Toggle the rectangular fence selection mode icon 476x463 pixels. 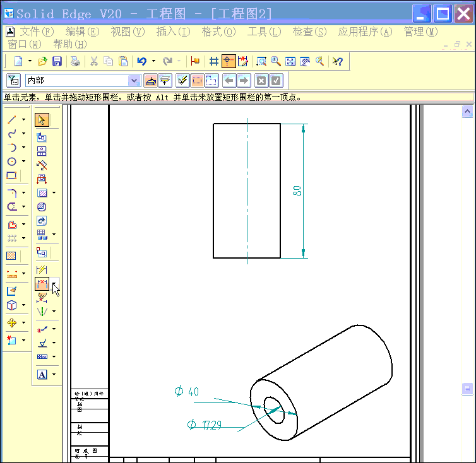[198, 81]
